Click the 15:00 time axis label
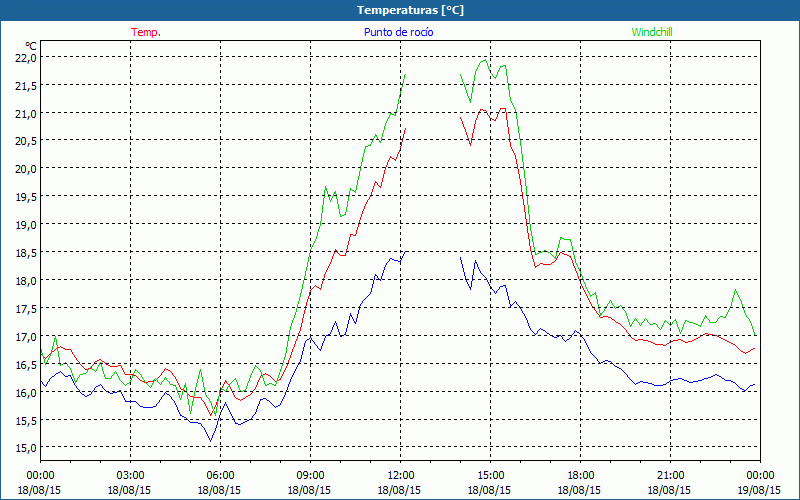The width and height of the screenshot is (800, 500). point(490,476)
